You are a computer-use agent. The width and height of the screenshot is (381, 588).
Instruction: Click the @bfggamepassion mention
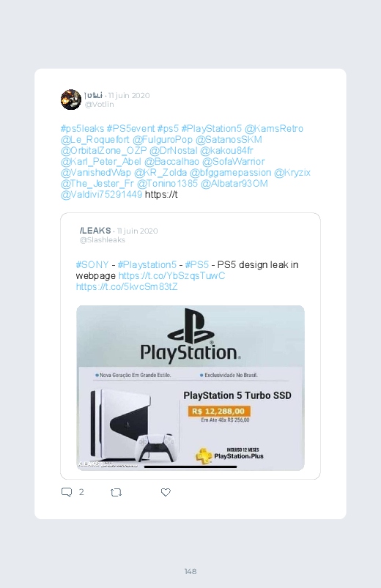pos(230,173)
